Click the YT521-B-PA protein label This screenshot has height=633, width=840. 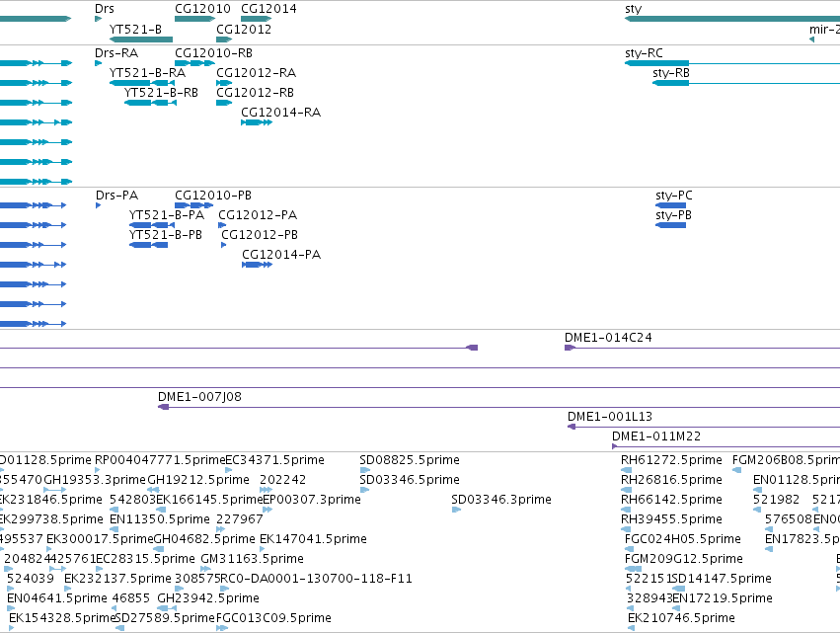167,215
